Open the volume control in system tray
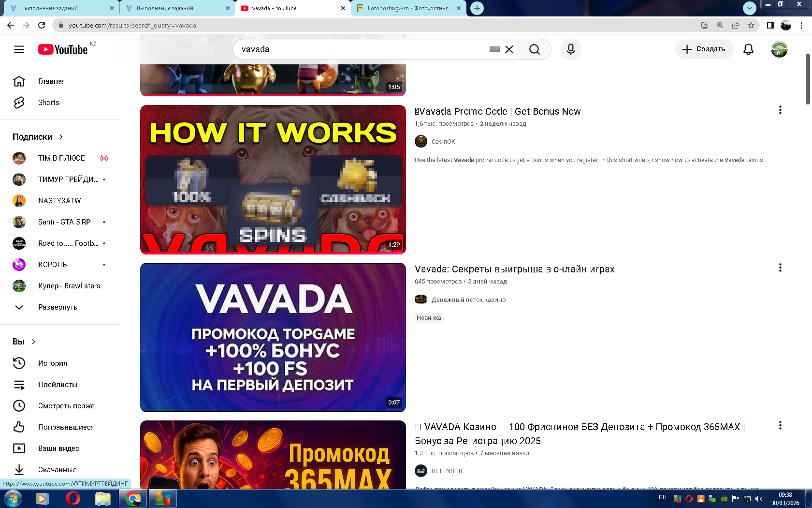The image size is (812, 508). 759,499
